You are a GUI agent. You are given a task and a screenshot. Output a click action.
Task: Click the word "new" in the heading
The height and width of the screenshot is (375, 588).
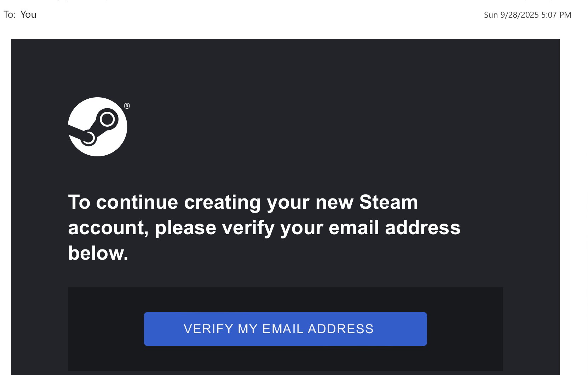click(334, 202)
